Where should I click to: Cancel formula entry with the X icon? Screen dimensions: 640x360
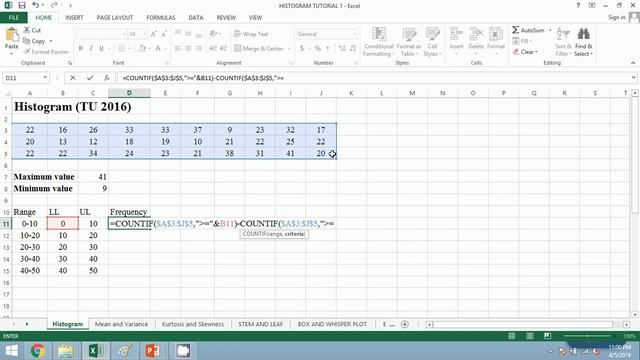(x=73, y=78)
